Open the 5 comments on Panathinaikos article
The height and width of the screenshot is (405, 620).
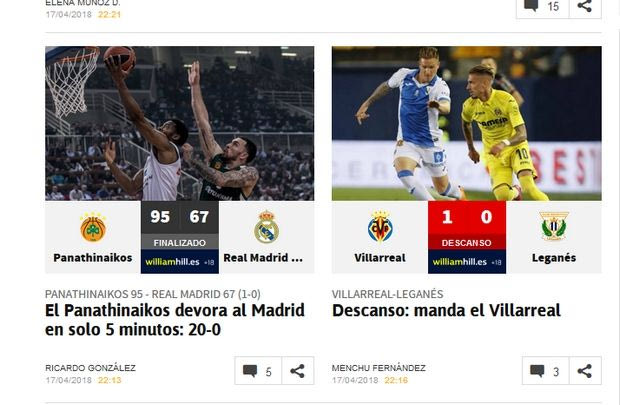coord(258,371)
